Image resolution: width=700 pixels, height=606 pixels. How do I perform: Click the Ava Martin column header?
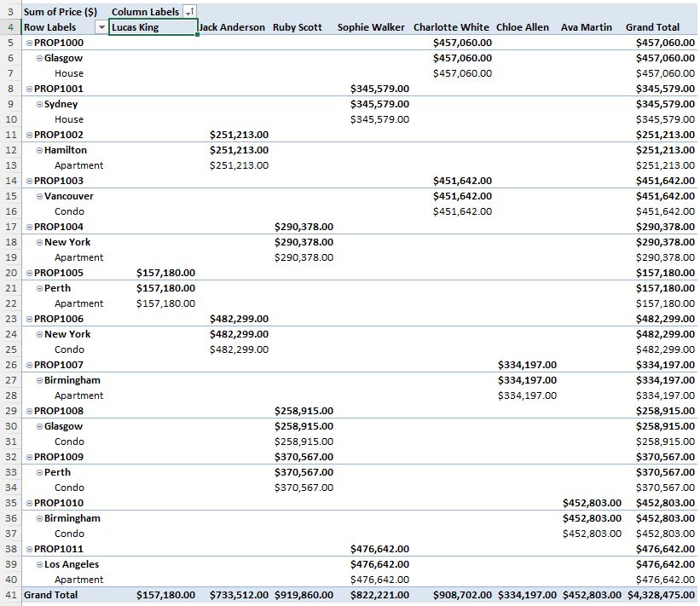(x=586, y=27)
